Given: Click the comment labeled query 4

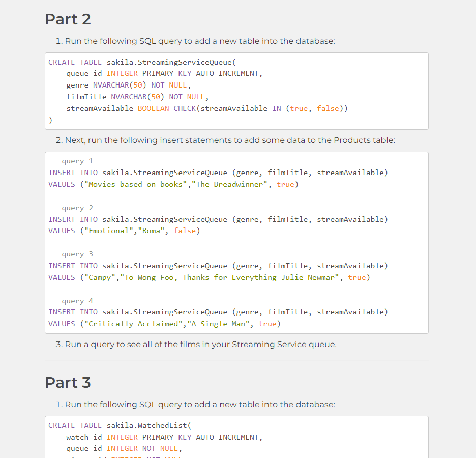Looking at the screenshot, I should point(70,300).
